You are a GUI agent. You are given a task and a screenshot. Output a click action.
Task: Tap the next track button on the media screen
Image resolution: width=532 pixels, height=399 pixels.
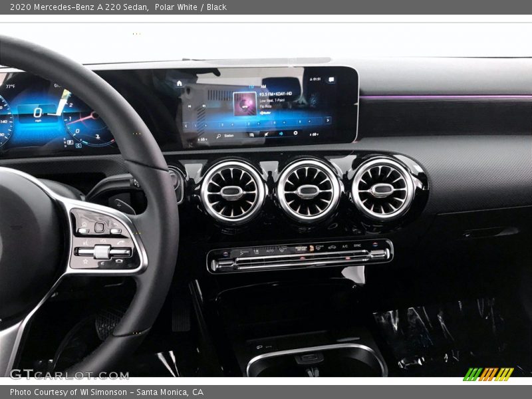[x=204, y=106]
